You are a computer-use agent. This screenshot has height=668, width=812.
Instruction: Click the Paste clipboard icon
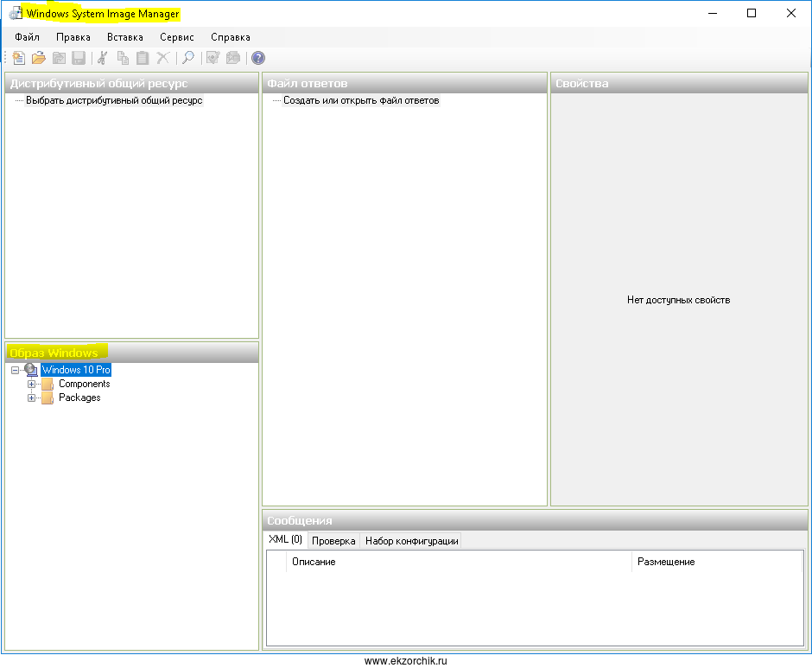(143, 58)
